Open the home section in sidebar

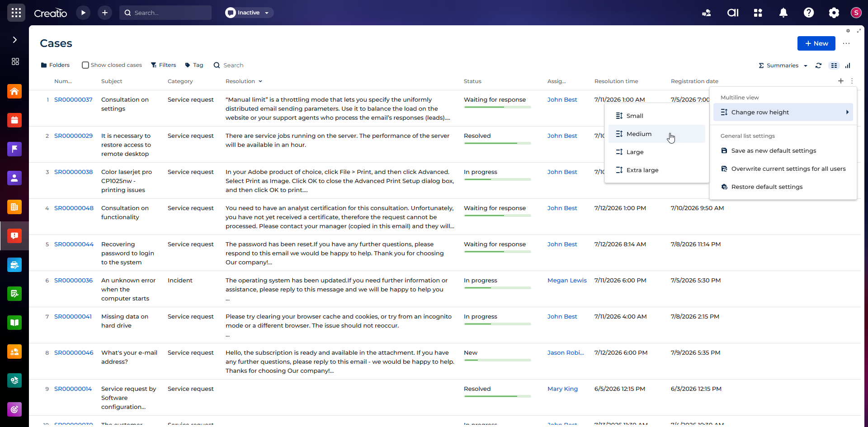[x=14, y=91]
